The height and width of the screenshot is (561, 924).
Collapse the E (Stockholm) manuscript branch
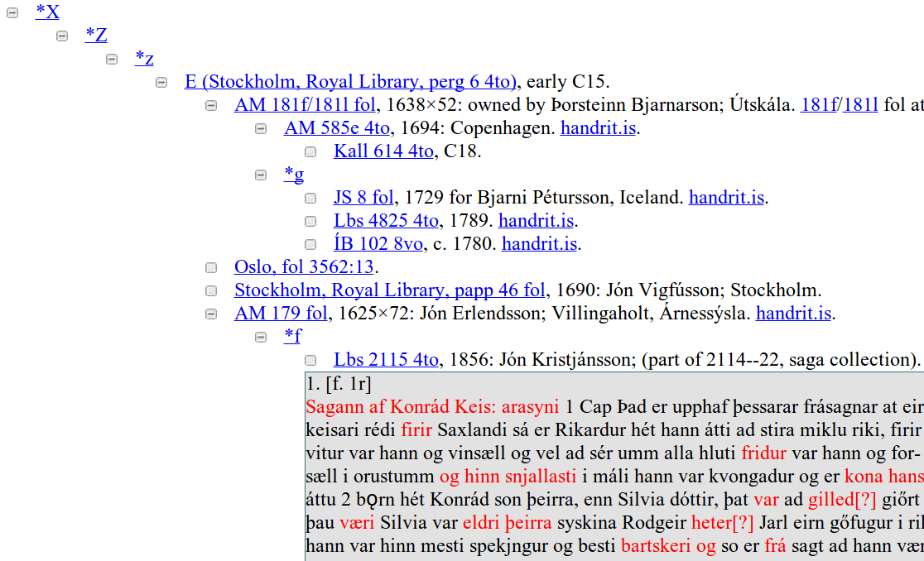[161, 82]
